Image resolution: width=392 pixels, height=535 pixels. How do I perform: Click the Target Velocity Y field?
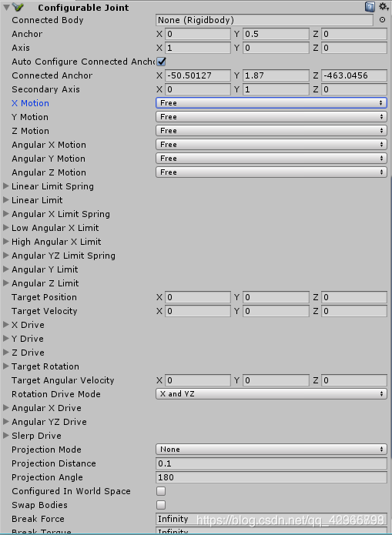click(x=276, y=311)
